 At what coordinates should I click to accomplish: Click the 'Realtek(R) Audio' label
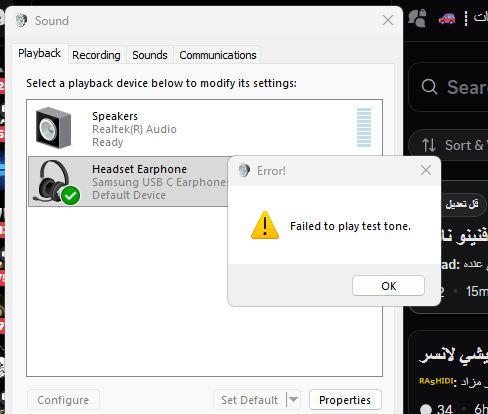coord(134,129)
